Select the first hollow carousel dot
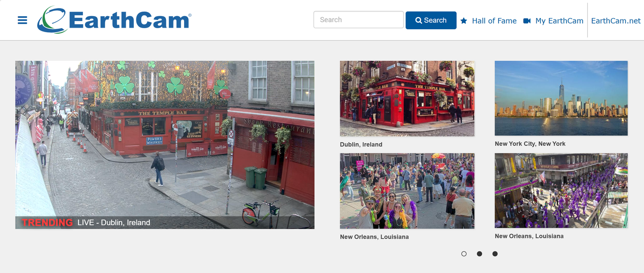 click(464, 254)
